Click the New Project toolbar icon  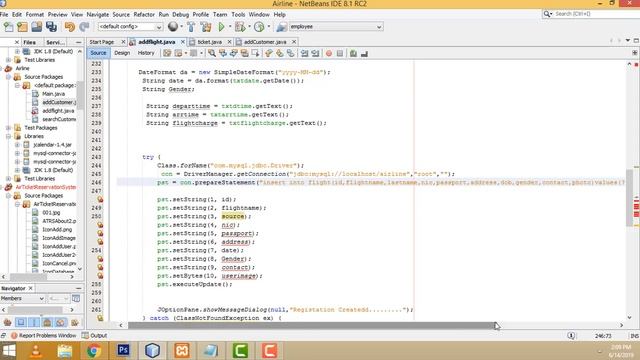(22, 27)
